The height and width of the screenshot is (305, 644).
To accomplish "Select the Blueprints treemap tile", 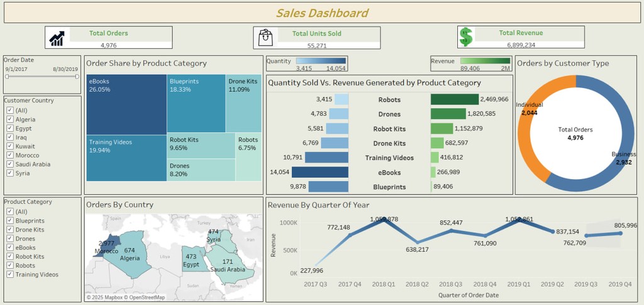I will click(196, 103).
